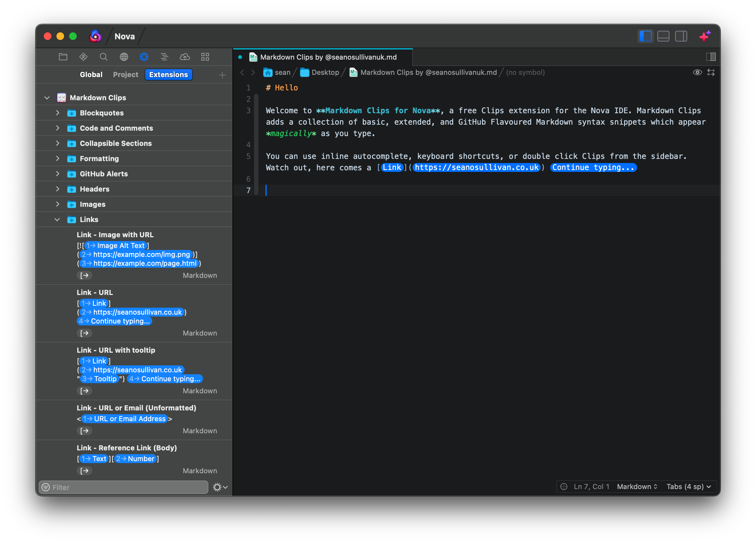Toggle the left sidebar visibility button

click(x=645, y=36)
